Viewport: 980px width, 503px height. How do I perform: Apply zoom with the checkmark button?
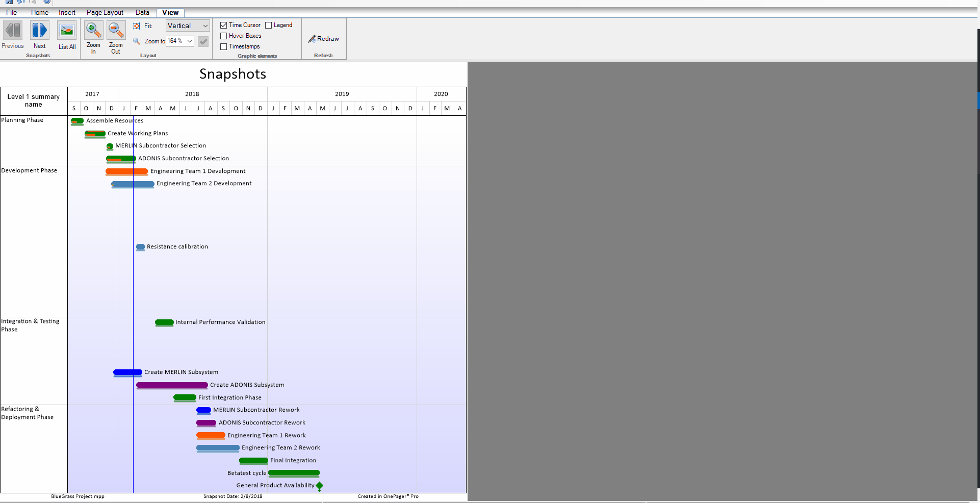203,41
